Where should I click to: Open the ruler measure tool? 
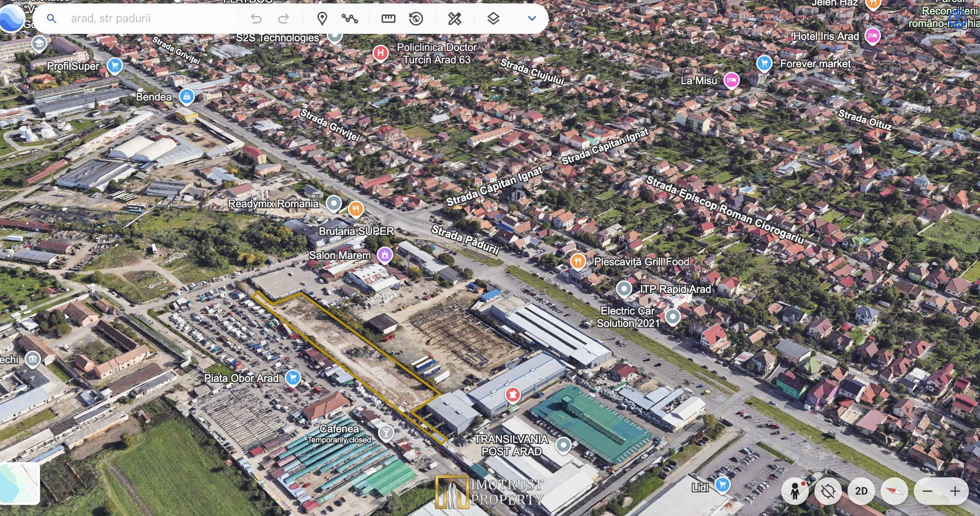click(x=388, y=19)
